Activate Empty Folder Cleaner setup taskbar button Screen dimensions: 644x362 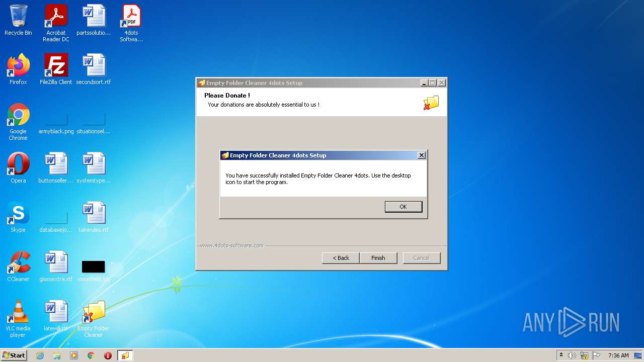coord(125,355)
